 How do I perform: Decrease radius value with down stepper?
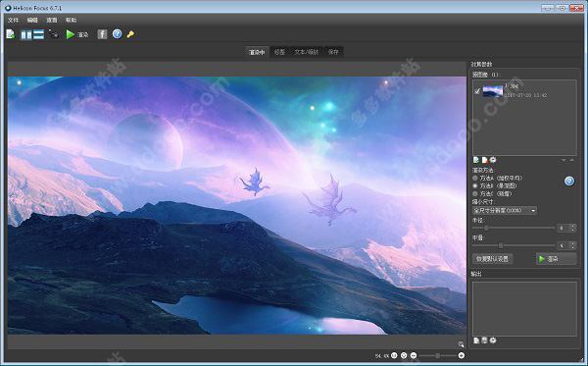click(x=572, y=230)
